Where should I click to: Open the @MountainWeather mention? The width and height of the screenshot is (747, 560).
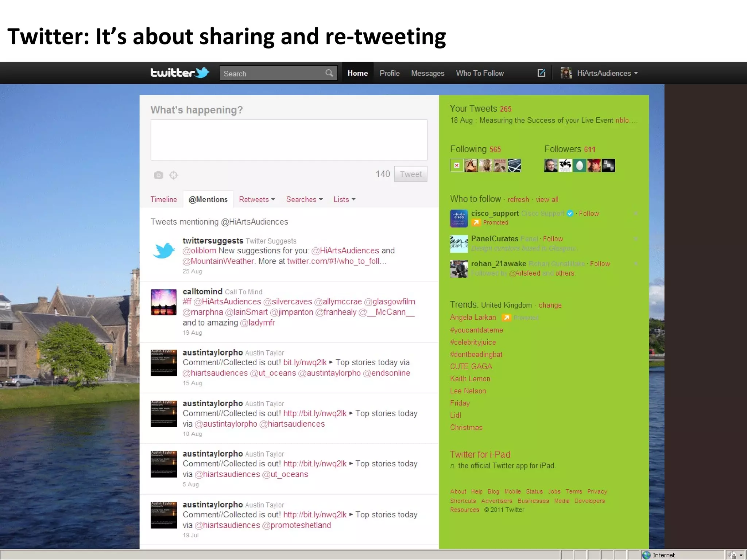(x=218, y=261)
